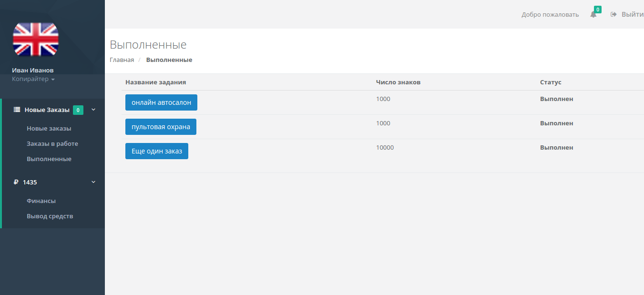Open the Финансы page
The height and width of the screenshot is (295, 644).
click(x=41, y=201)
